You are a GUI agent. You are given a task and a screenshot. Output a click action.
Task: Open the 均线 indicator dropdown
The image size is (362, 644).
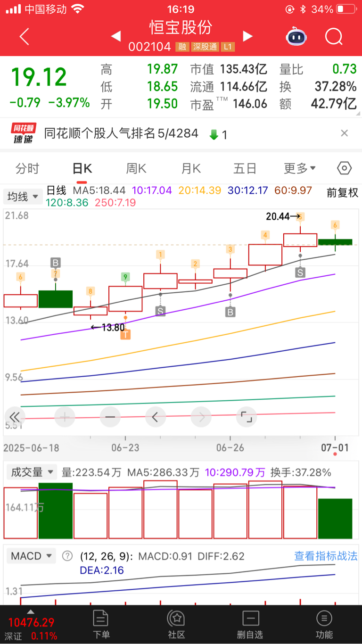[x=23, y=197]
